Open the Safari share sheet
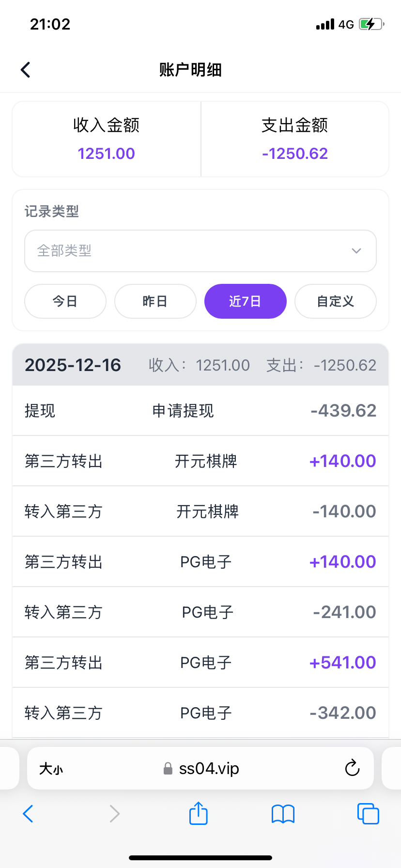Image resolution: width=401 pixels, height=868 pixels. (x=198, y=813)
